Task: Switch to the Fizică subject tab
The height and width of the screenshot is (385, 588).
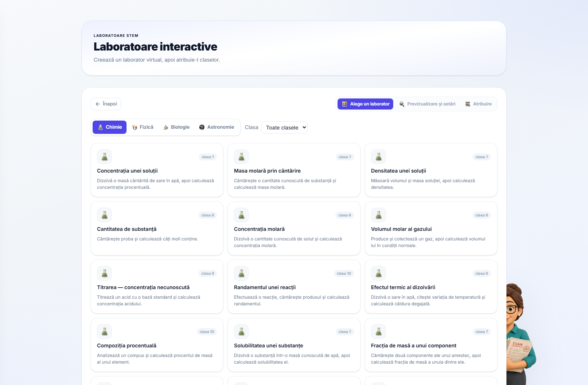Action: point(143,127)
